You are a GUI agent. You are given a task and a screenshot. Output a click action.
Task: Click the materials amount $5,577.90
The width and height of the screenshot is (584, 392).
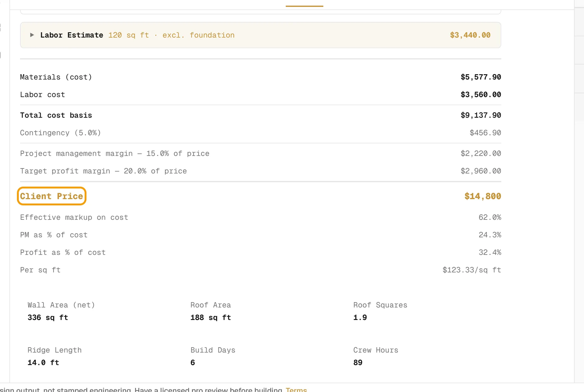tap(481, 77)
